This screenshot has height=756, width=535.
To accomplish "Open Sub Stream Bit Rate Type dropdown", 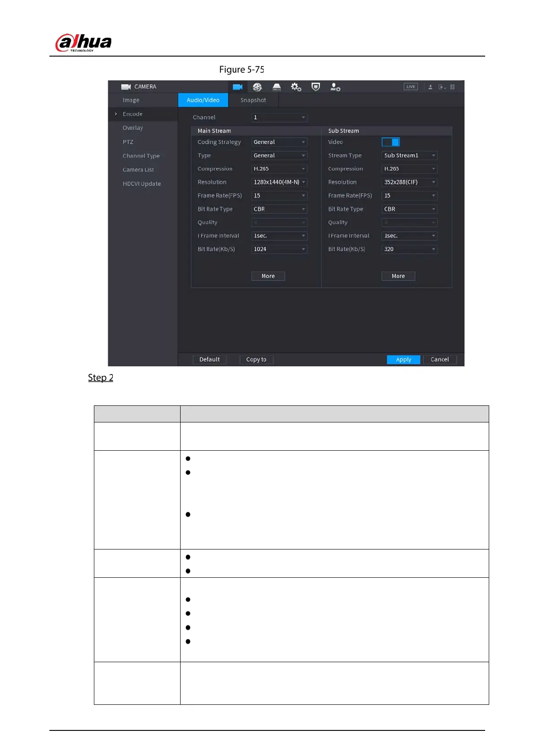I will [410, 209].
